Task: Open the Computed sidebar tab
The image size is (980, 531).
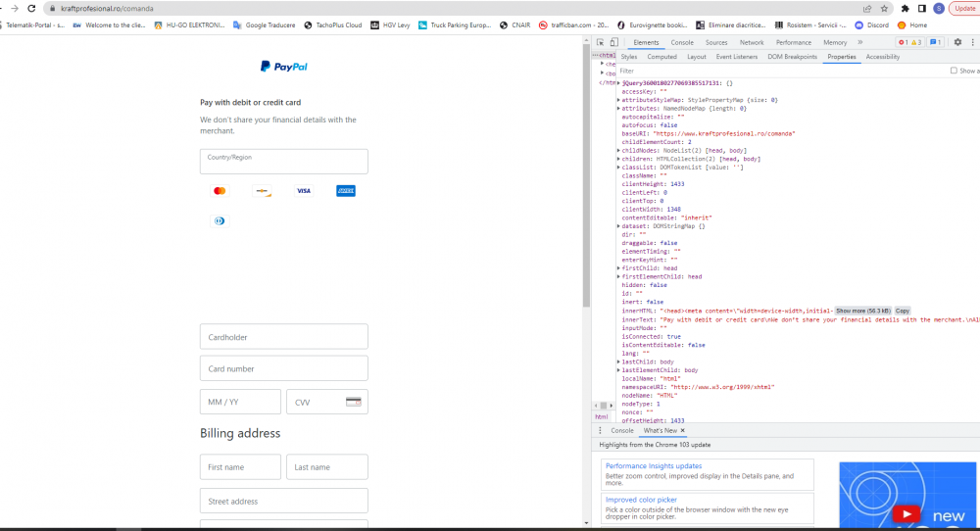Action: point(661,57)
